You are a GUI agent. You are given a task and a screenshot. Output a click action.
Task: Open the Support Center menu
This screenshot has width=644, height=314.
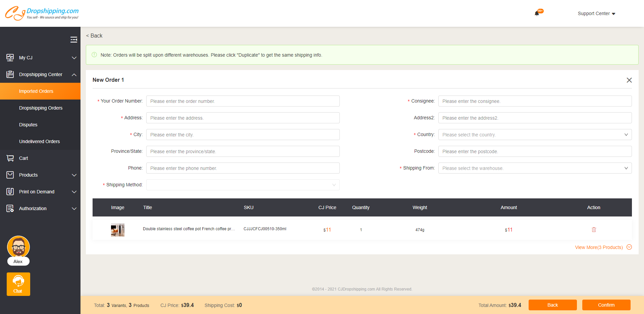tap(596, 13)
